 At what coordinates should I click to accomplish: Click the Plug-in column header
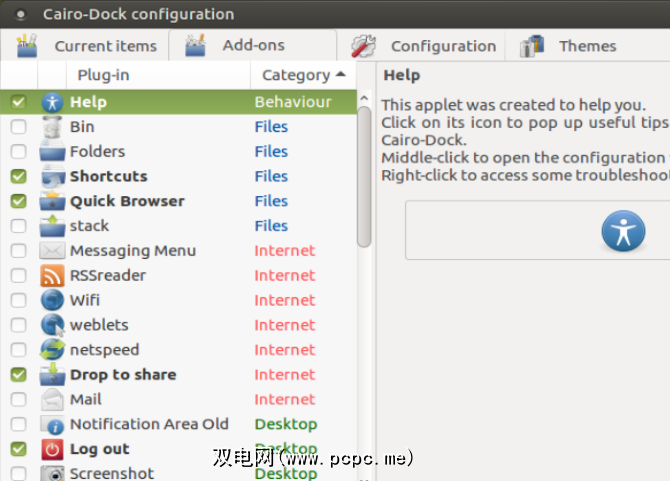pos(103,75)
